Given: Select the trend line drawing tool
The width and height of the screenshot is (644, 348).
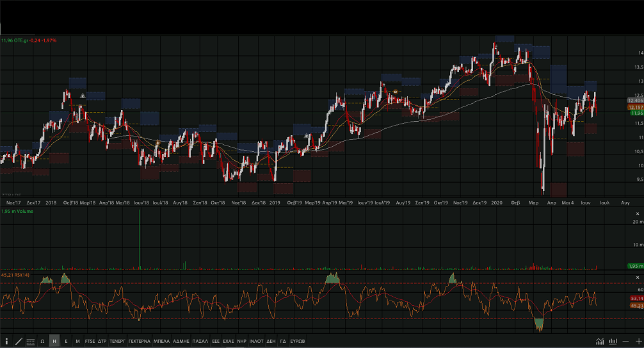Looking at the screenshot, I should 18,342.
